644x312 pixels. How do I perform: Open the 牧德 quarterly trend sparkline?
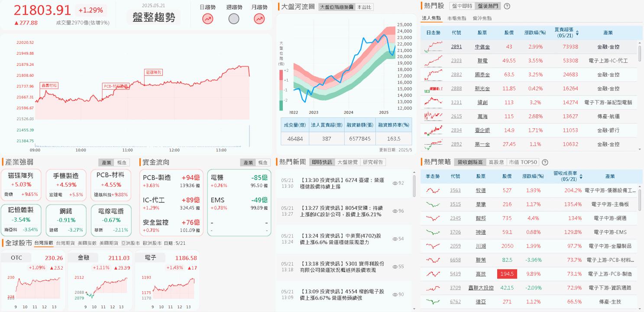[433, 190]
